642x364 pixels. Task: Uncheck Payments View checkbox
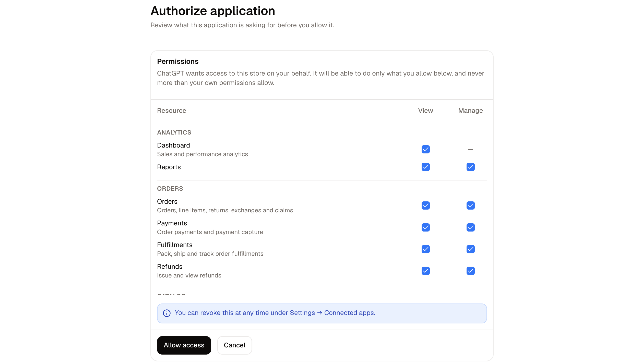pos(425,227)
